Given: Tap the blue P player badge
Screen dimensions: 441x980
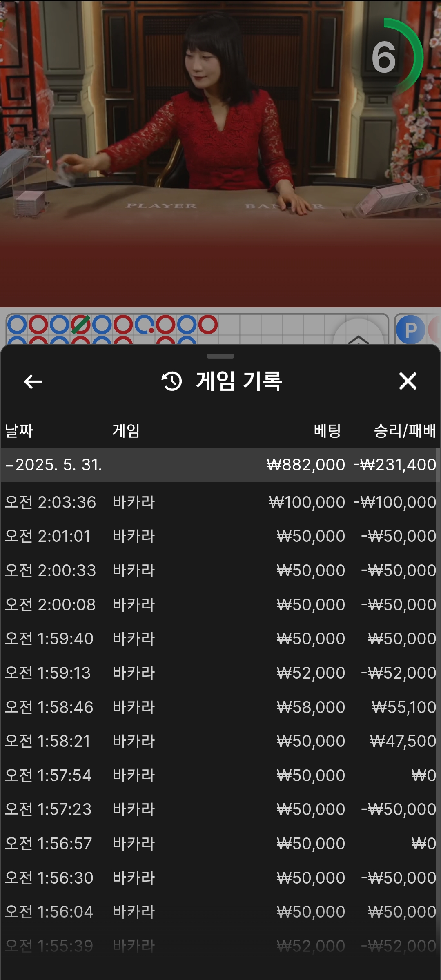Looking at the screenshot, I should (x=410, y=329).
